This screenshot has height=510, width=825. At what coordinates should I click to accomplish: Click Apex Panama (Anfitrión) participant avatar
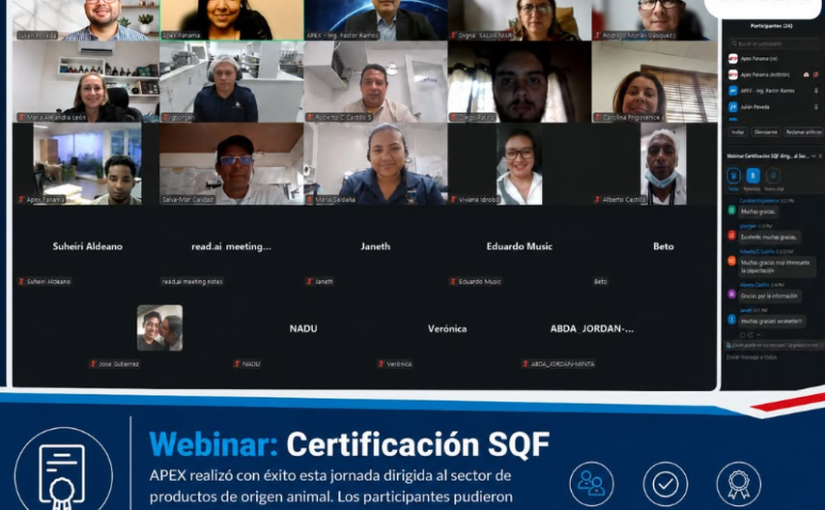click(732, 75)
